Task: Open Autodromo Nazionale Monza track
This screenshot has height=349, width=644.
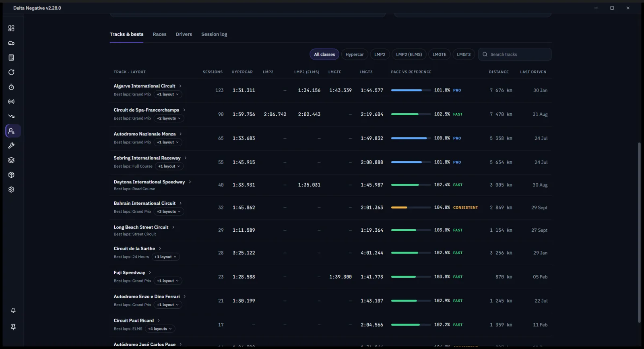Action: click(144, 134)
